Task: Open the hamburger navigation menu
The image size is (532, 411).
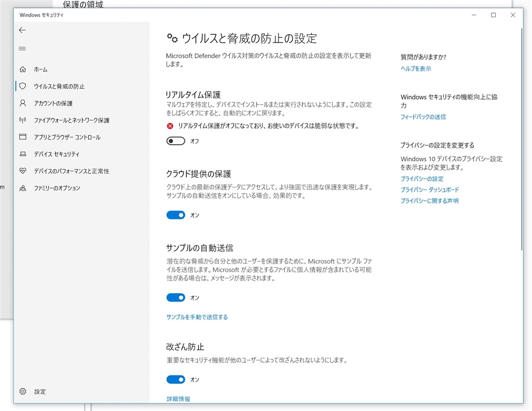Action: (x=22, y=48)
